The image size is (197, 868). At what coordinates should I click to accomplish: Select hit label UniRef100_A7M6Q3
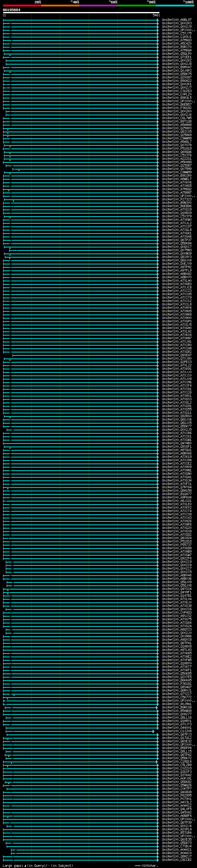[x=176, y=40]
